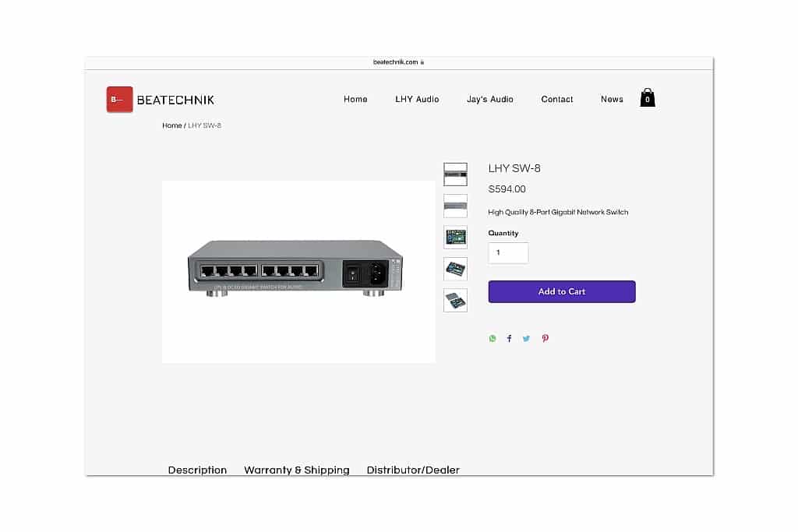Open the LHY Audio menu item
Image resolution: width=798 pixels, height=532 pixels.
pyautogui.click(x=417, y=99)
